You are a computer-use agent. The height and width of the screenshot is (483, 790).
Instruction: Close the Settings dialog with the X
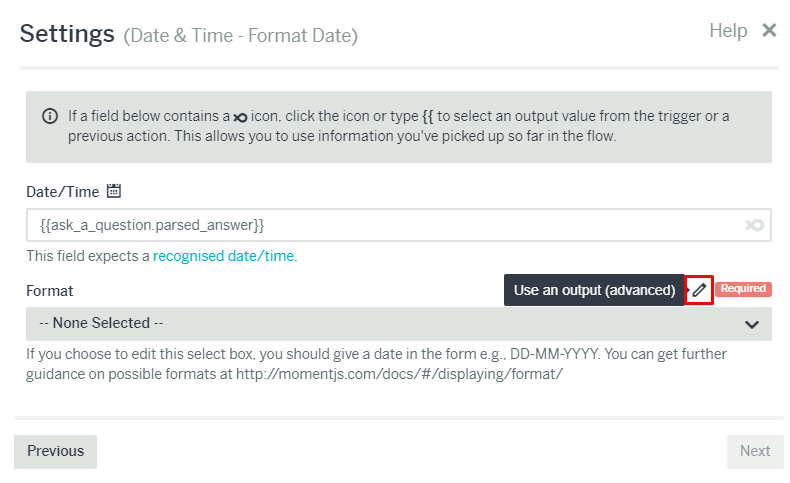click(769, 30)
